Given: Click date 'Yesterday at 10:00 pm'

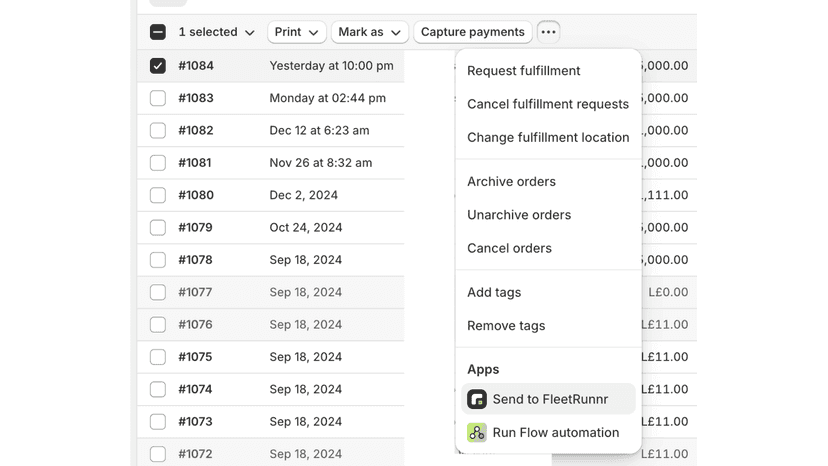Looking at the screenshot, I should click(332, 66).
